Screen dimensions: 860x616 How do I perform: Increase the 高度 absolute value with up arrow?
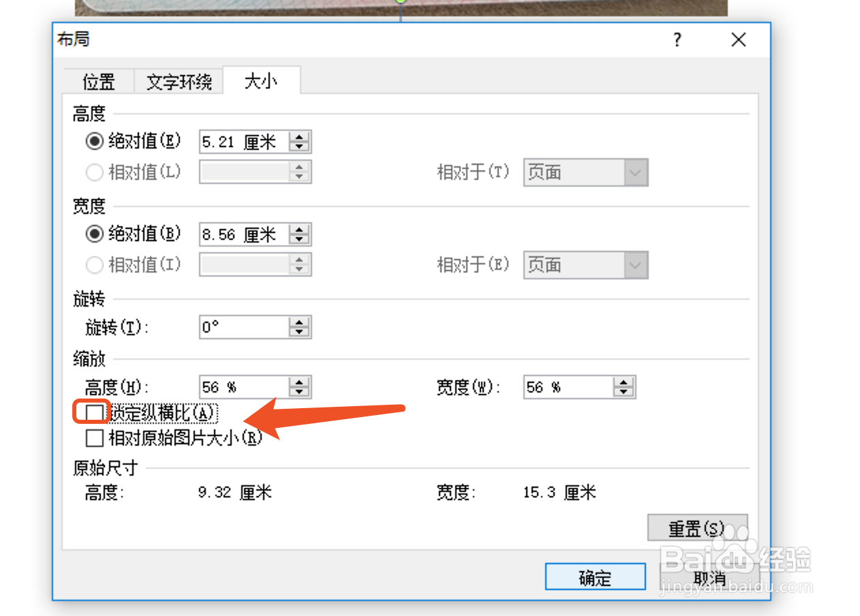coord(299,137)
